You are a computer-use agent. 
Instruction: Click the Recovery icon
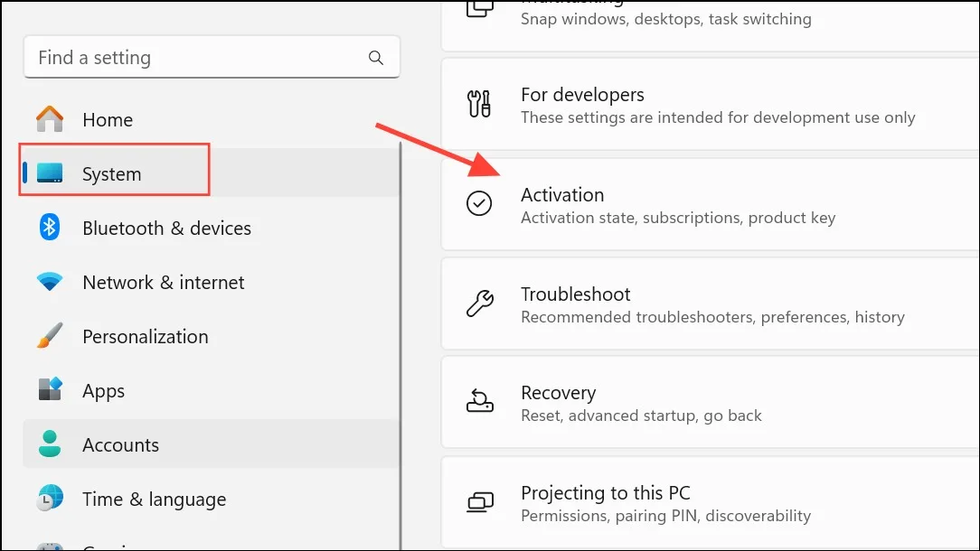pos(479,401)
